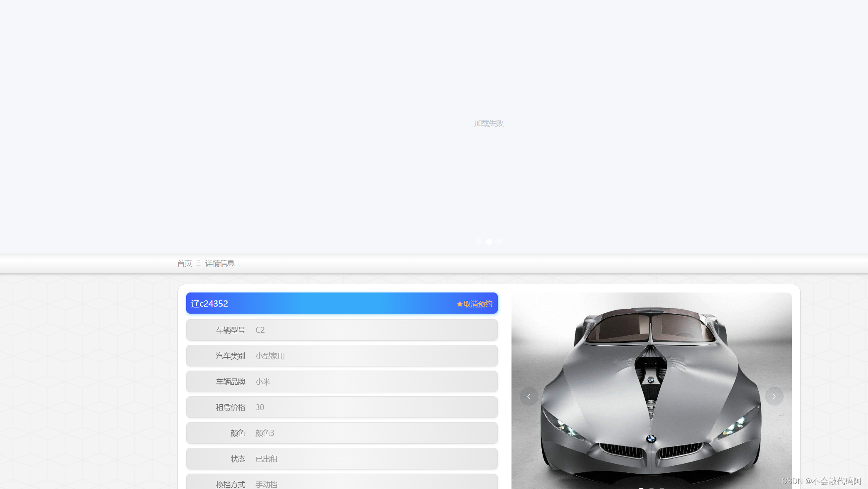Select the third banner carousel dot
The width and height of the screenshot is (868, 489).
click(x=499, y=241)
